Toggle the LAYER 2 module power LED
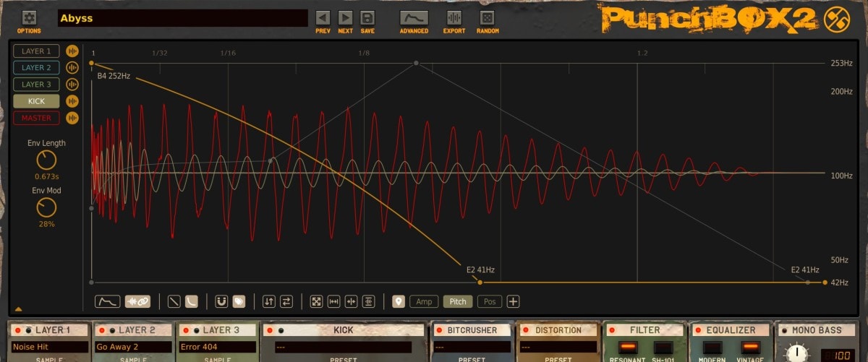Image resolution: width=868 pixels, height=362 pixels. [x=101, y=330]
